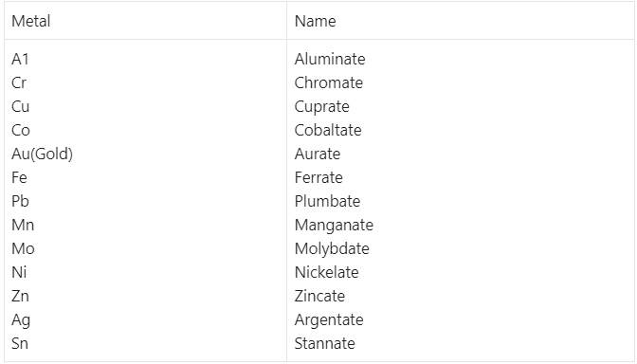The width and height of the screenshot is (637, 364).
Task: Click the A1 metal symbol
Action: click(x=20, y=60)
